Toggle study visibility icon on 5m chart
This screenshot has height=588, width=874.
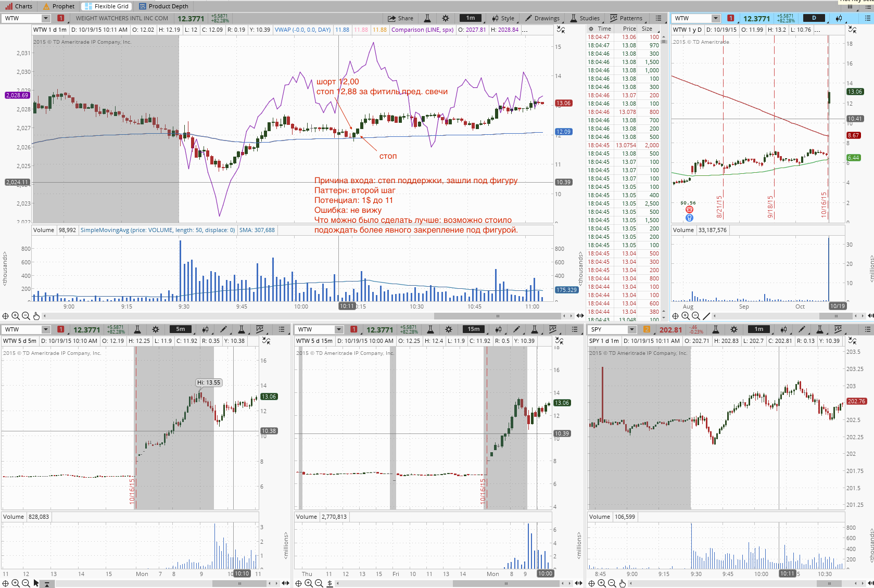click(x=266, y=341)
